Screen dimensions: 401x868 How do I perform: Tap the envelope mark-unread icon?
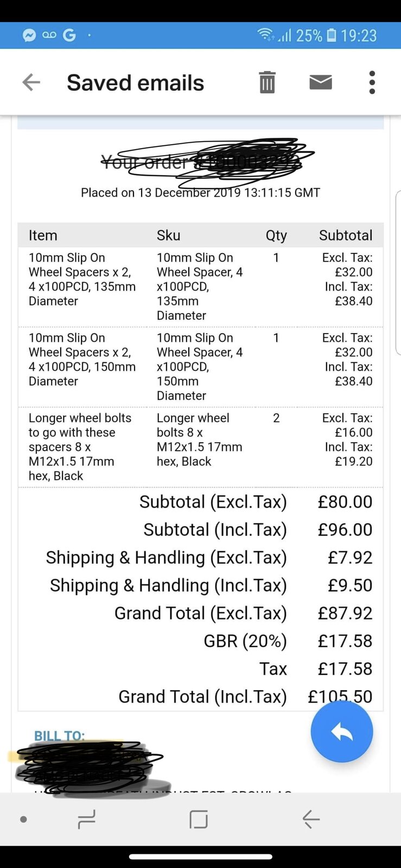321,82
